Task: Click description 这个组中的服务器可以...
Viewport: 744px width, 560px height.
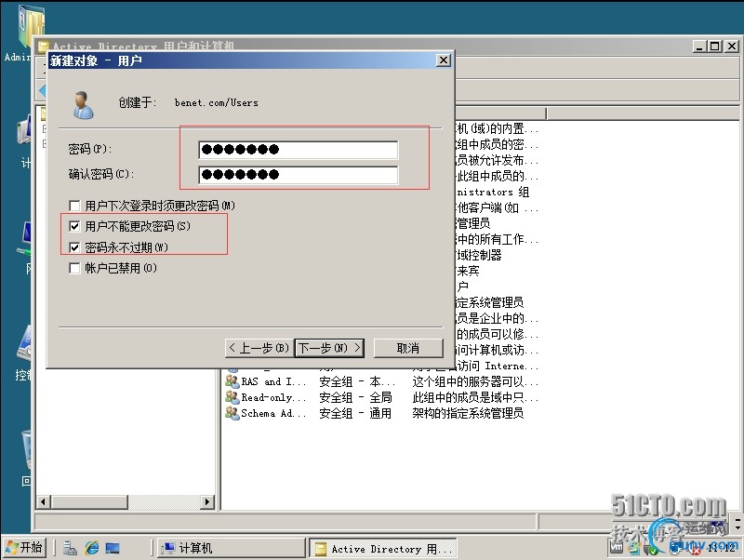Action: point(475,381)
